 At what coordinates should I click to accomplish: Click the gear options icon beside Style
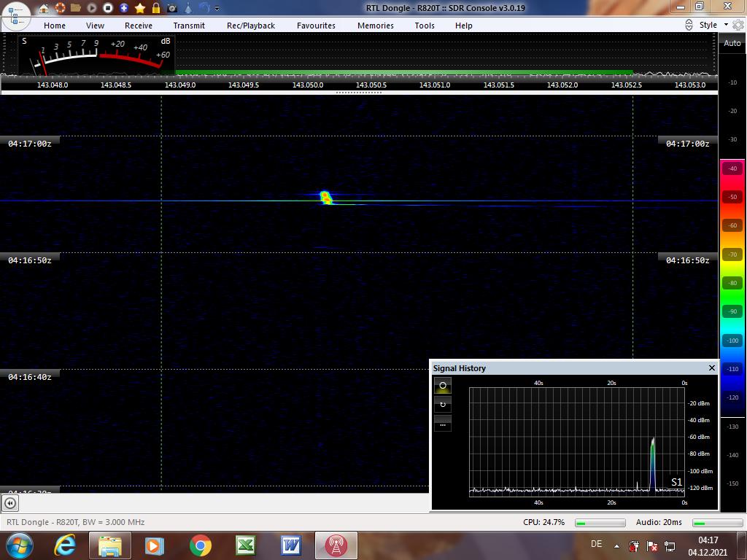[x=738, y=26]
